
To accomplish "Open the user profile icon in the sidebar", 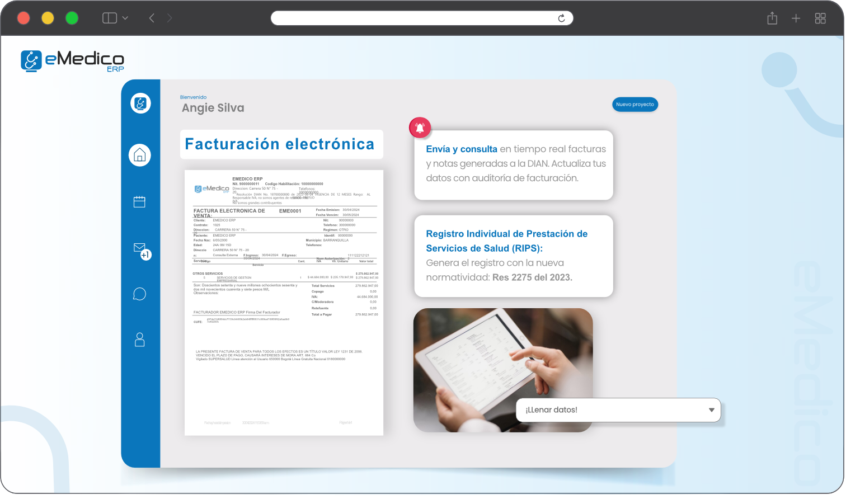I will point(140,340).
